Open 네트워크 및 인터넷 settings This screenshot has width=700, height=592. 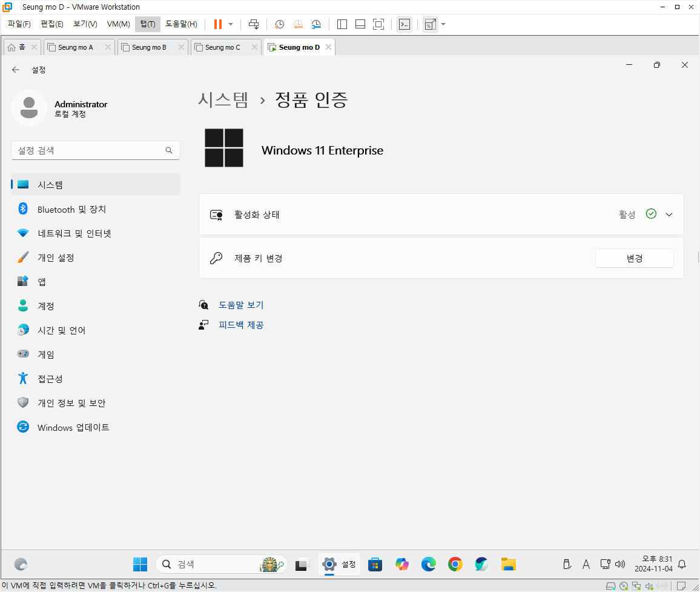pos(96,233)
